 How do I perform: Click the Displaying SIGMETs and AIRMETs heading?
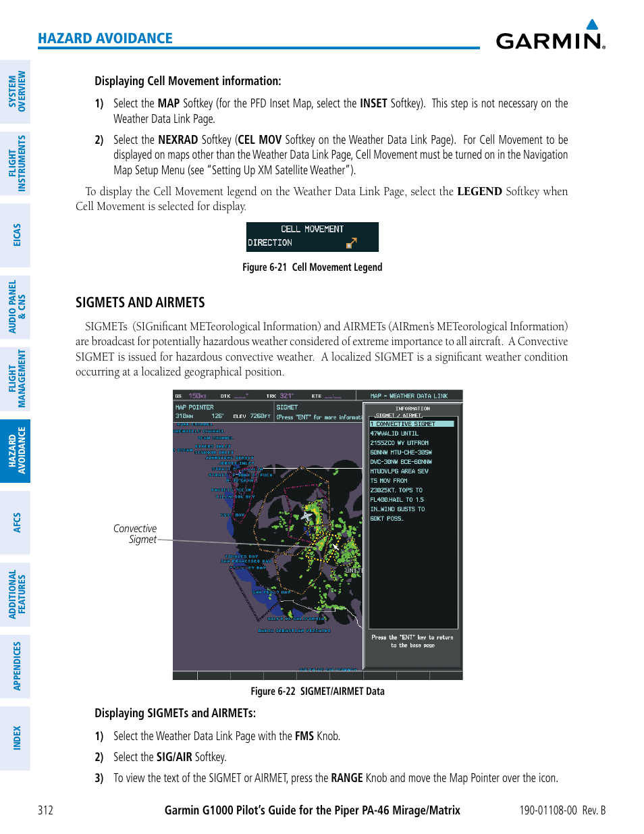click(175, 713)
